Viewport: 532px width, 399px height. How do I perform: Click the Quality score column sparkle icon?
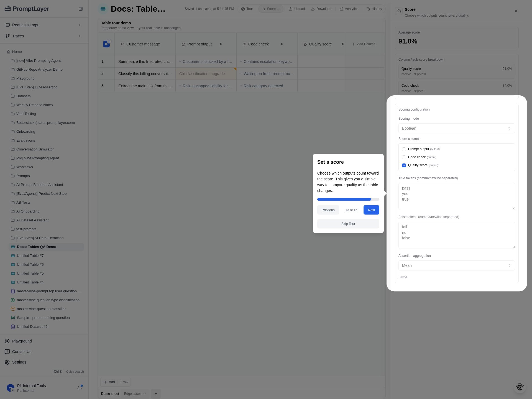pos(305,44)
